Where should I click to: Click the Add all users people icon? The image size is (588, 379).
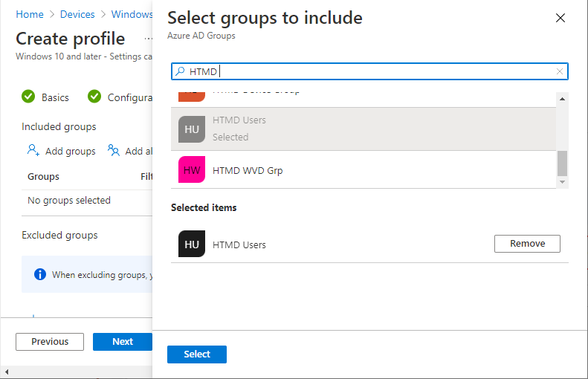[114, 150]
